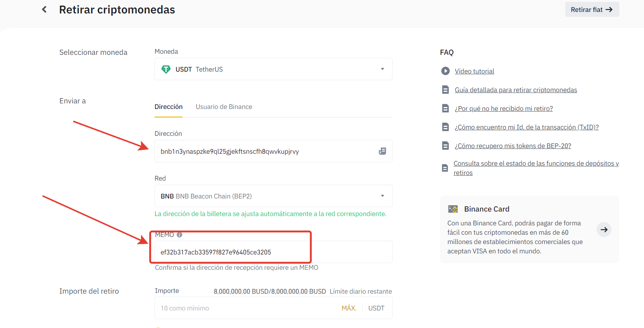Click the Límite diario restante label

pyautogui.click(x=360, y=291)
